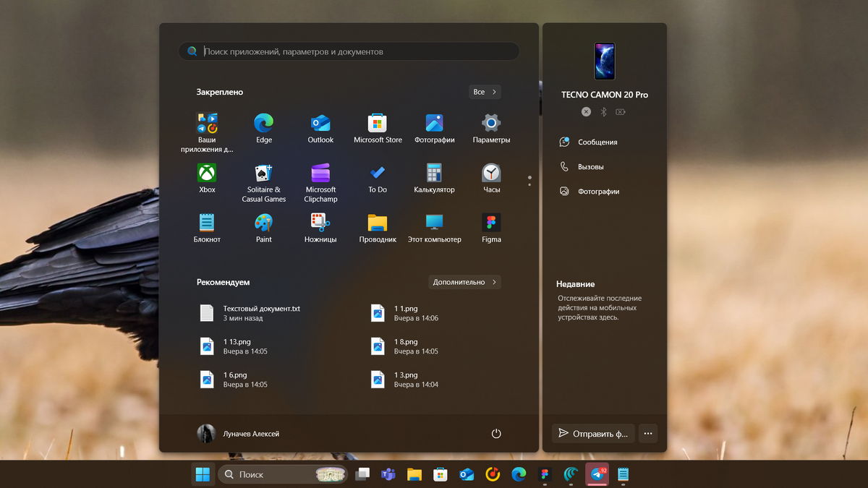This screenshot has height=488, width=868.
Task: Open Сообщения in phone panel
Action: 589,142
